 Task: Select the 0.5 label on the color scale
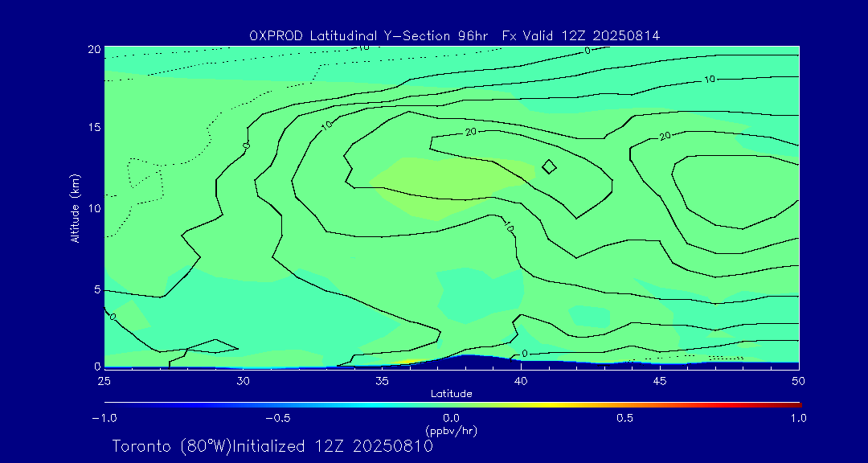coord(624,418)
